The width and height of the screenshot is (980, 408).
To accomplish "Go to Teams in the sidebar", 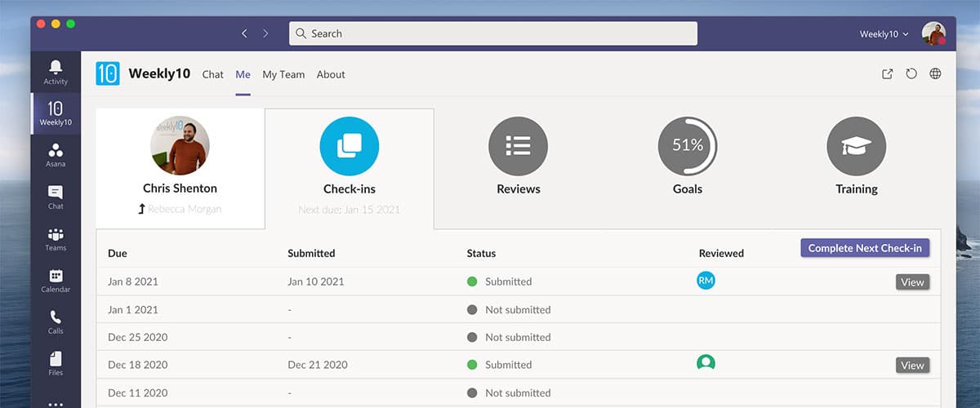I will [x=56, y=238].
